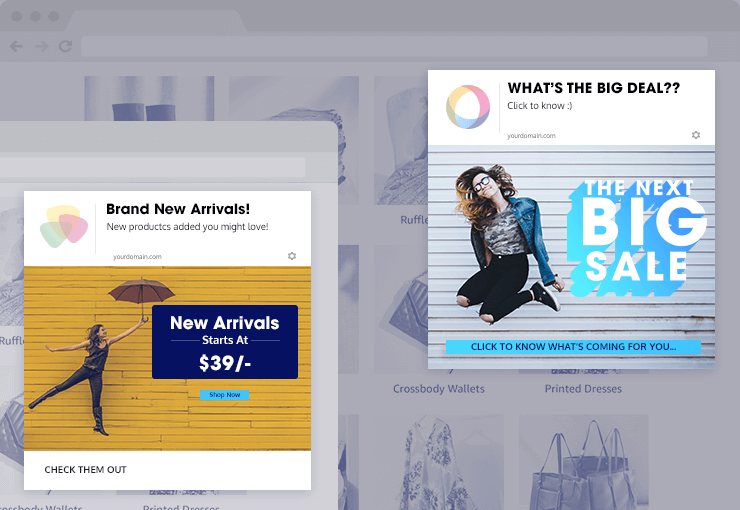
Task: Click the CHECK THEM OUT action button
Action: (85, 469)
